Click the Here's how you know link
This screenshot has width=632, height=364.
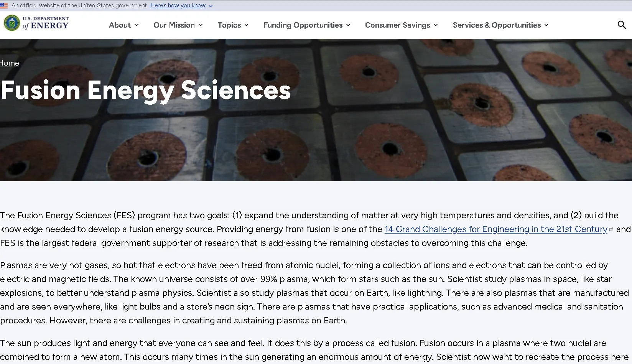click(x=178, y=5)
